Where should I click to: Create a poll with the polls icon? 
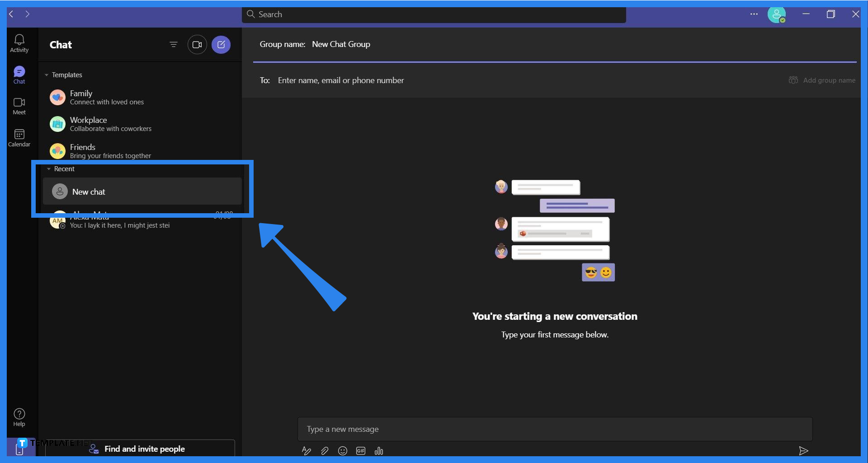pos(378,450)
